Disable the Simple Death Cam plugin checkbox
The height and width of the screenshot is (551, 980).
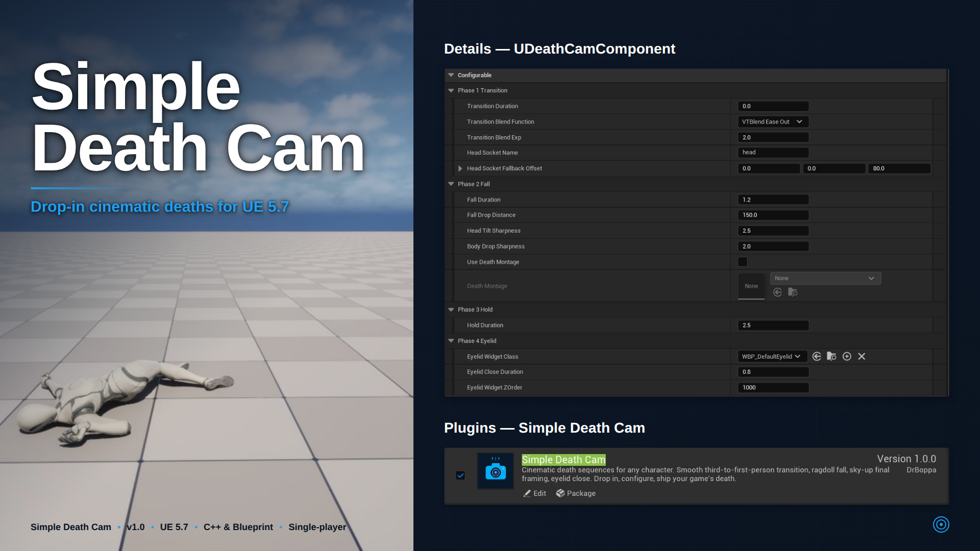tap(460, 475)
